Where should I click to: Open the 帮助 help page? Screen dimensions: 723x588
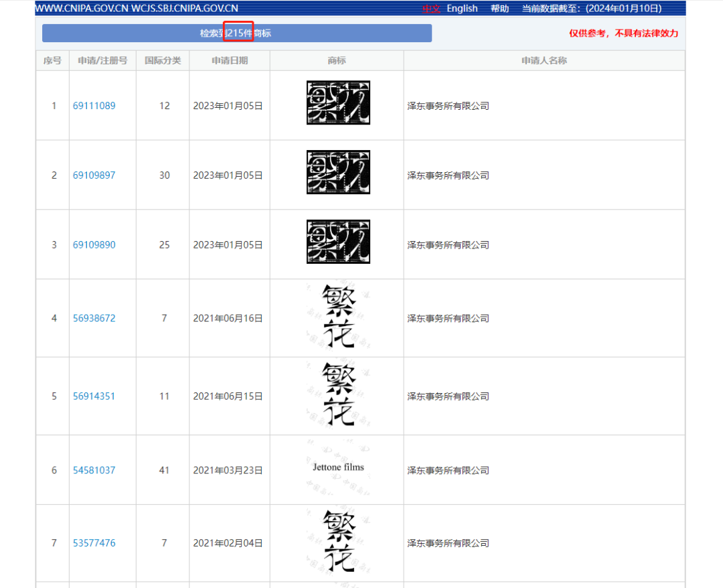click(x=499, y=9)
